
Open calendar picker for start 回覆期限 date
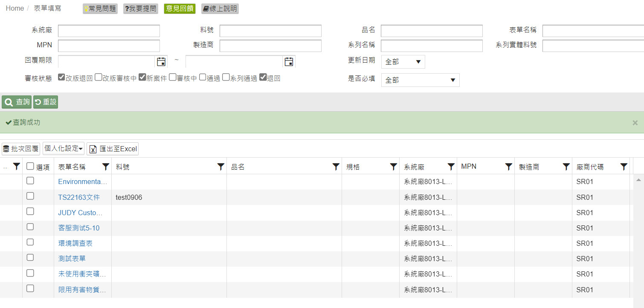pyautogui.click(x=161, y=62)
